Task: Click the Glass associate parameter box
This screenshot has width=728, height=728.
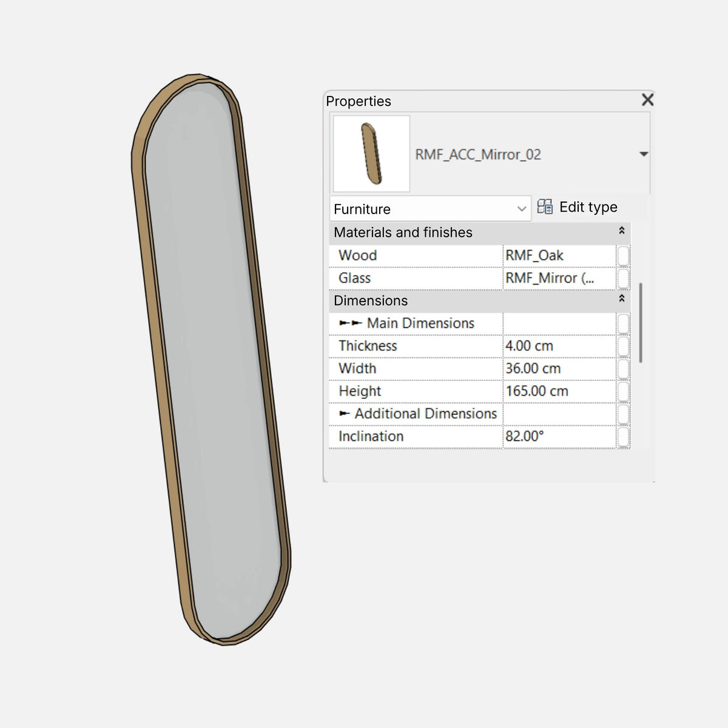Action: click(624, 278)
